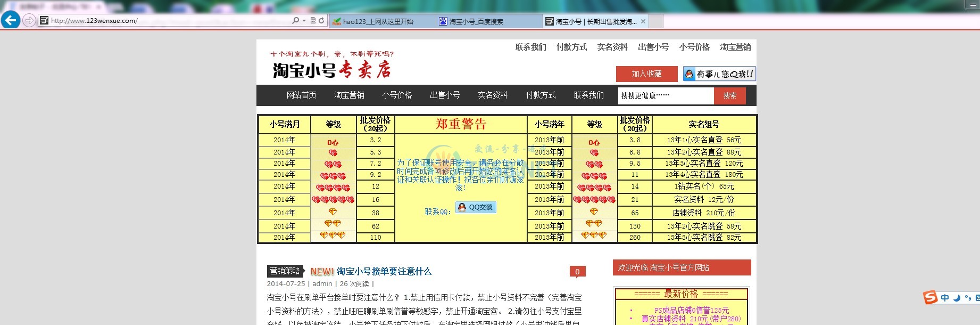Click the 搜搜更健康 search input box
This screenshot has width=980, height=325.
tap(666, 95)
